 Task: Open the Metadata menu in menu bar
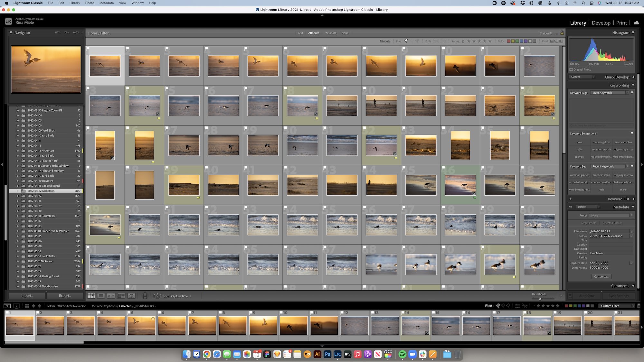[x=106, y=3]
